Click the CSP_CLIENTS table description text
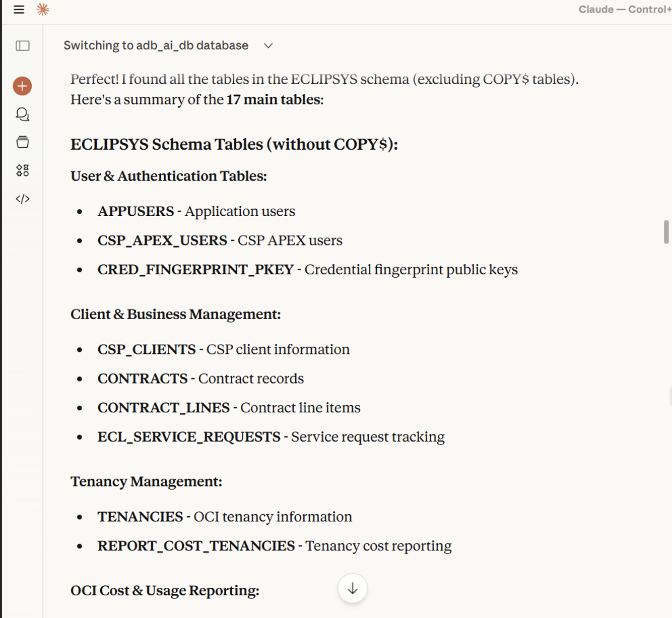672x618 pixels. pos(277,349)
